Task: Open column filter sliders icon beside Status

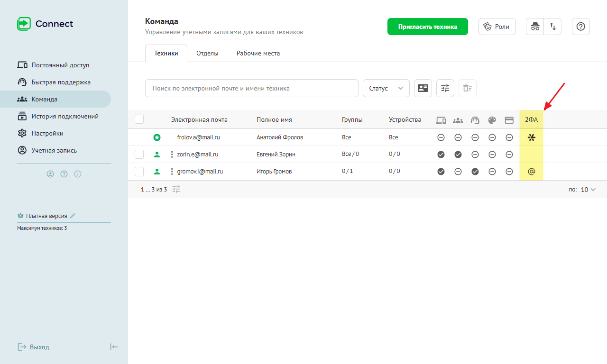Action: tap(445, 88)
